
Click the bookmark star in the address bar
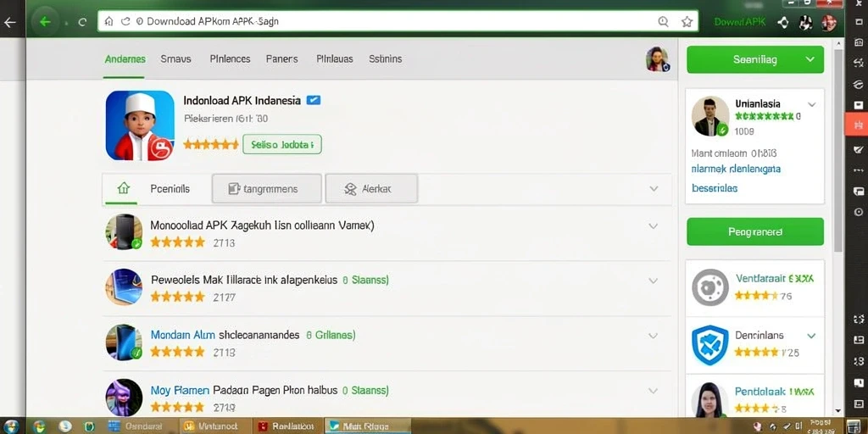point(687,21)
